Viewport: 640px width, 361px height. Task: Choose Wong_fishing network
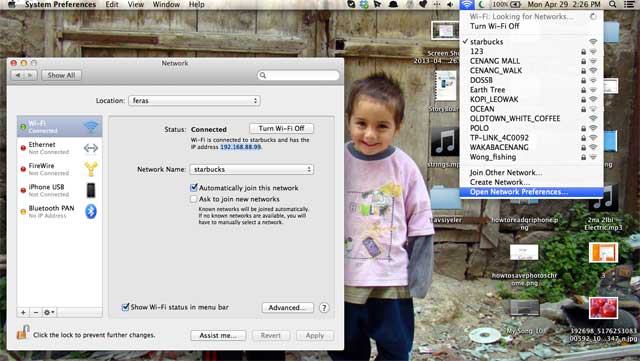coord(531,157)
